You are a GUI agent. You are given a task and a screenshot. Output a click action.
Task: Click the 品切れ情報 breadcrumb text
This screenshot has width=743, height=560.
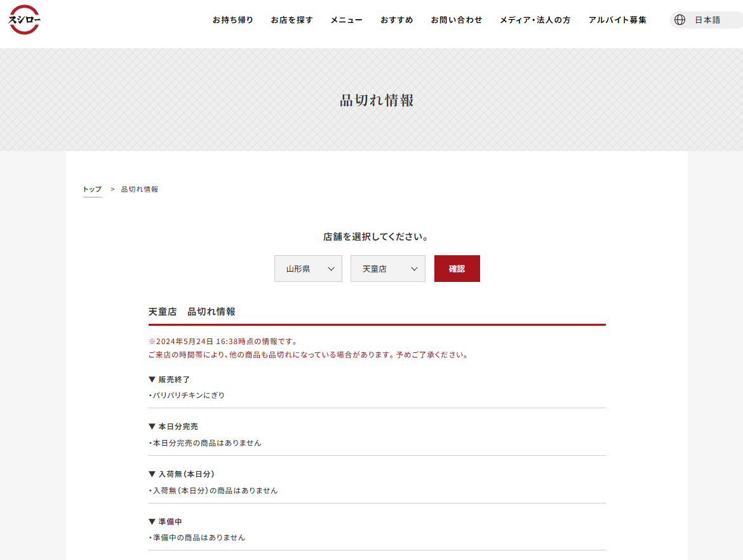pos(140,189)
